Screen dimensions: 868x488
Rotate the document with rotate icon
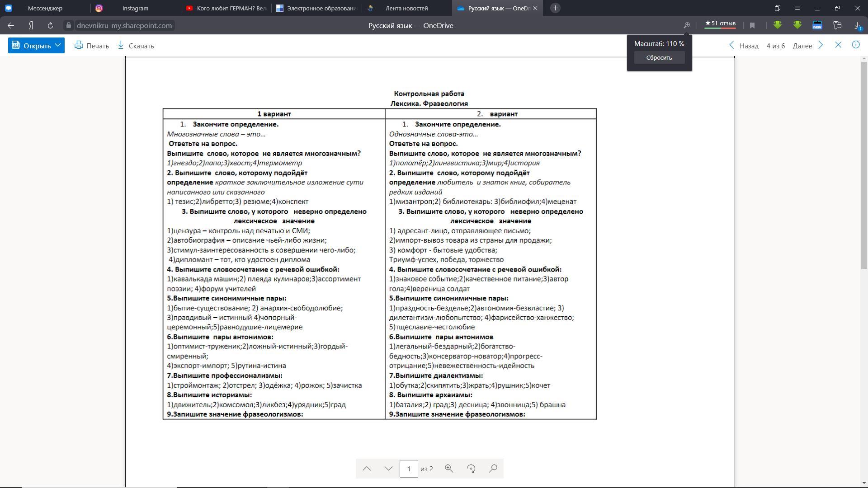pos(471,469)
